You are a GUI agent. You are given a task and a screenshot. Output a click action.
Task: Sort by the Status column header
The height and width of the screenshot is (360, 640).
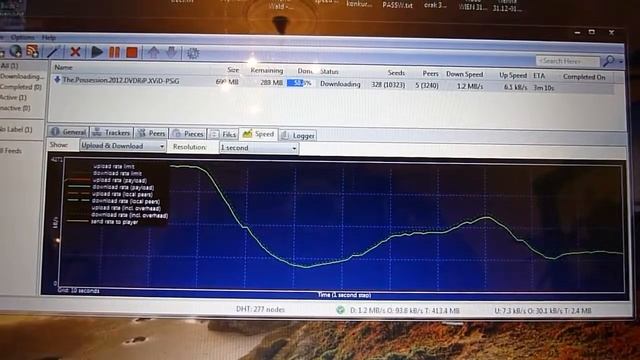coord(329,71)
